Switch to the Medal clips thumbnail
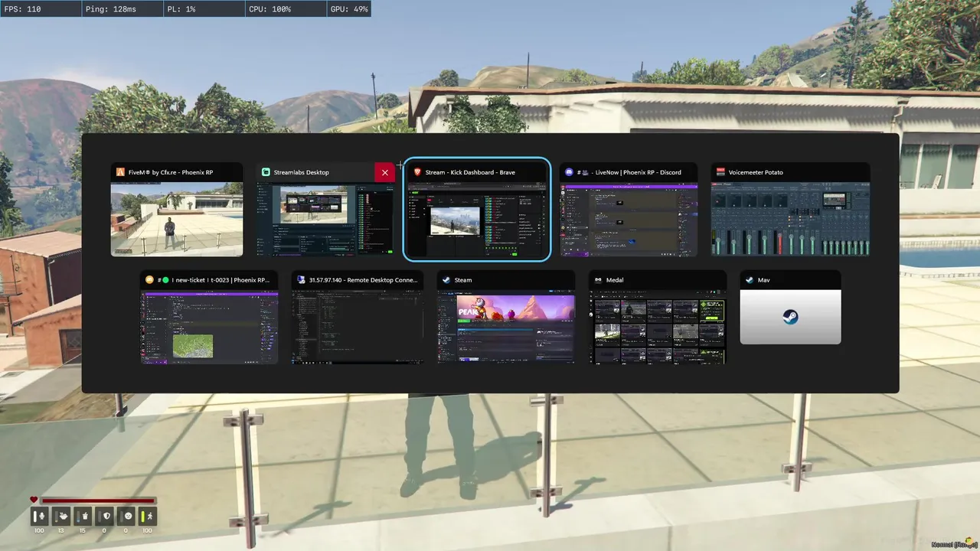The width and height of the screenshot is (980, 551). click(658, 327)
